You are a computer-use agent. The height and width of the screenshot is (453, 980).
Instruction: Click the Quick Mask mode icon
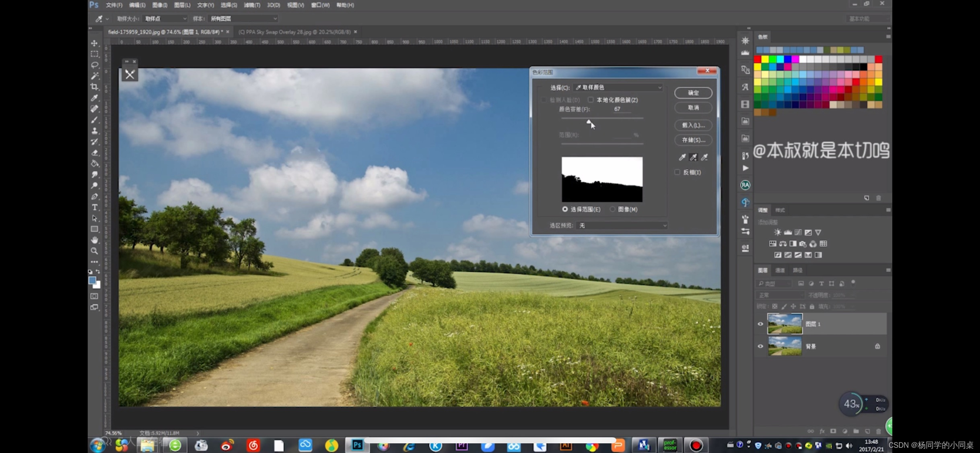(95, 296)
